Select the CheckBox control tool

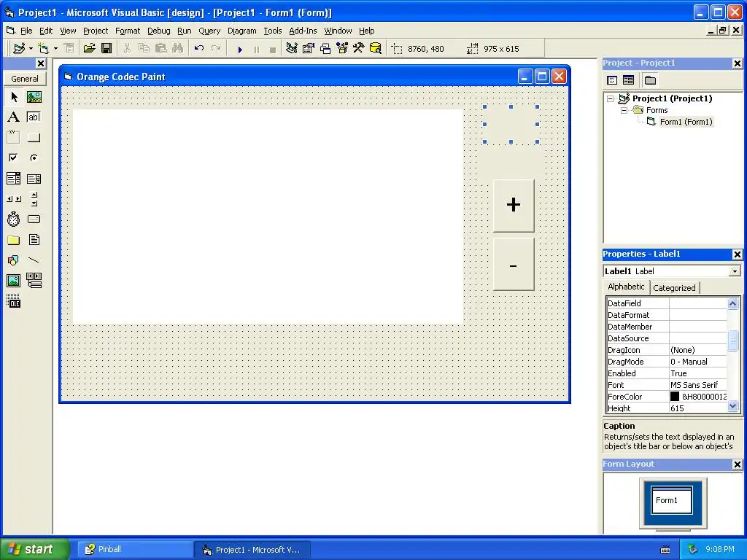click(14, 157)
